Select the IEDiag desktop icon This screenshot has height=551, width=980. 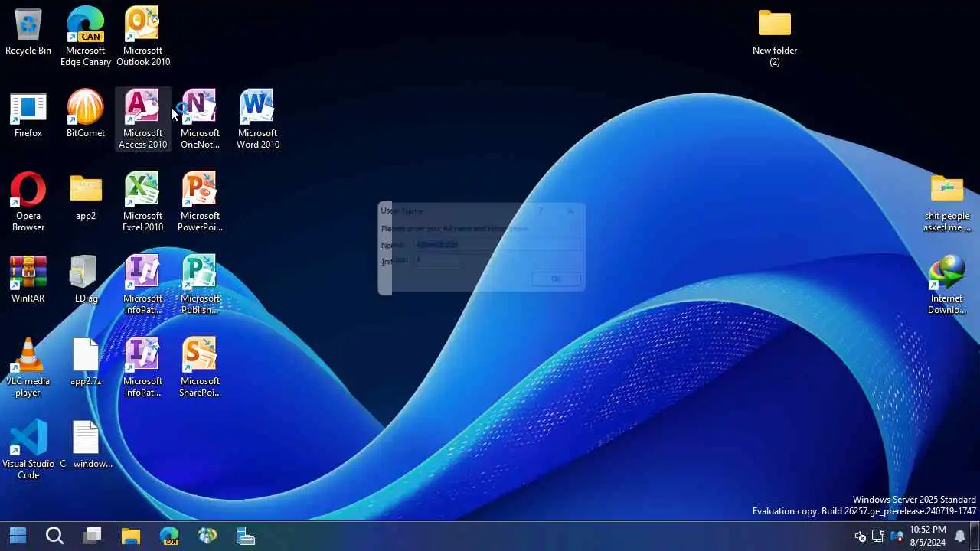[86, 280]
